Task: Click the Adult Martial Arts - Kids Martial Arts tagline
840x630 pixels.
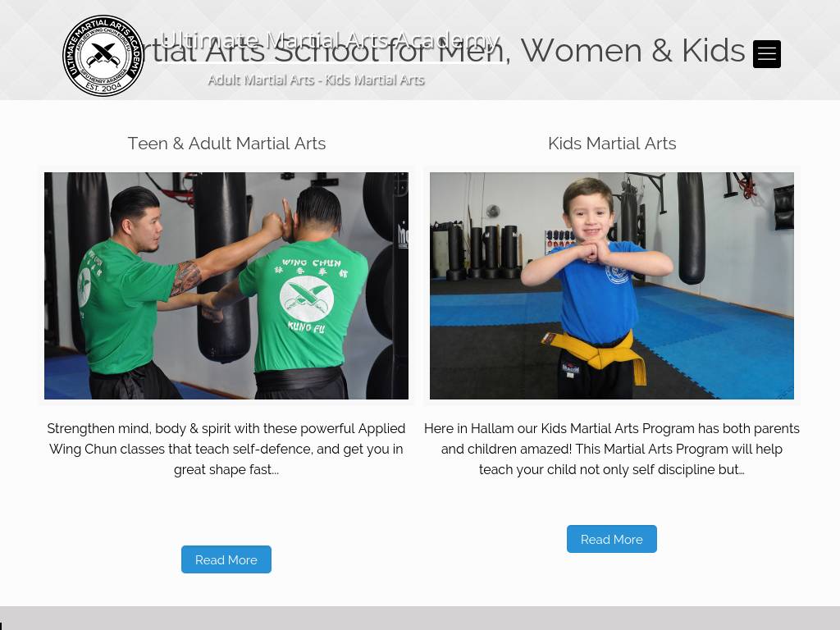Action: [x=316, y=80]
